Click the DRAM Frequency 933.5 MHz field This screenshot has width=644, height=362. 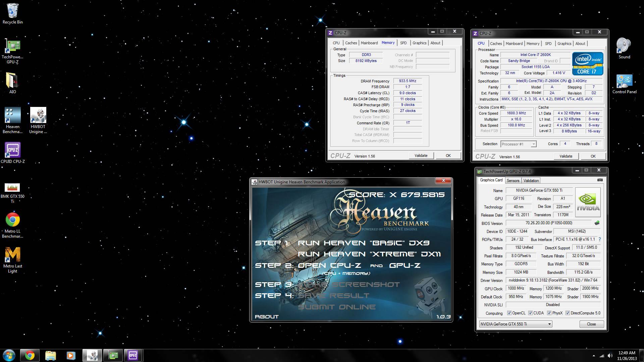408,81
